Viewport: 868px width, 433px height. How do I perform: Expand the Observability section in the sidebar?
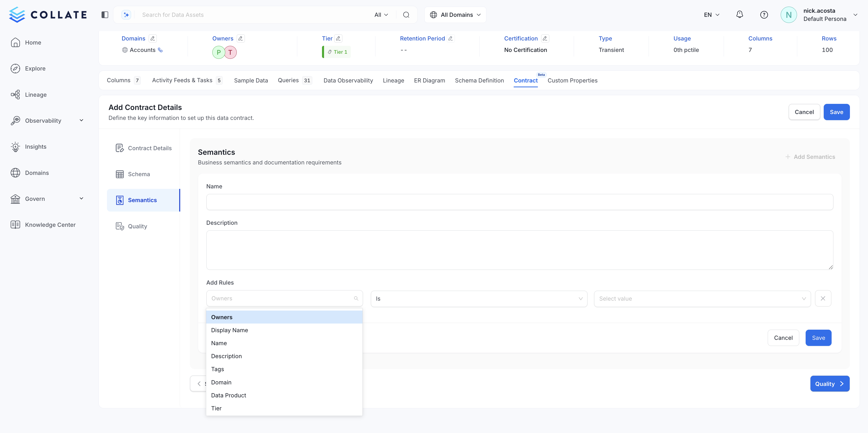(x=81, y=120)
